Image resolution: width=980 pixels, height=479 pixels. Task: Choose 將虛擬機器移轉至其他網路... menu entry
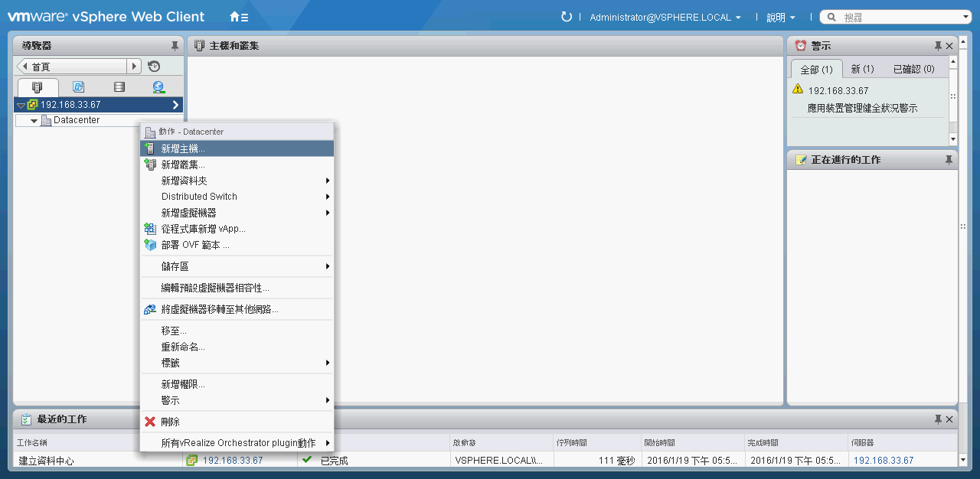coord(237,309)
